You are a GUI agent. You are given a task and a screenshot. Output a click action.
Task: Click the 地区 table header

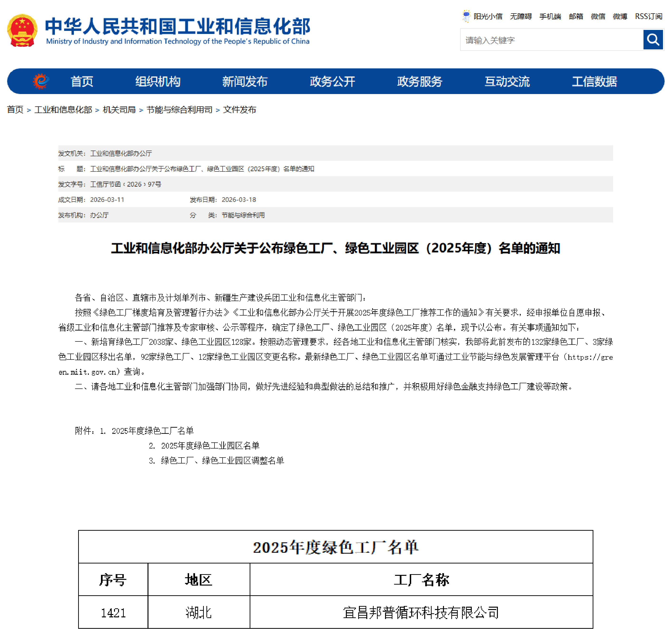(x=198, y=580)
